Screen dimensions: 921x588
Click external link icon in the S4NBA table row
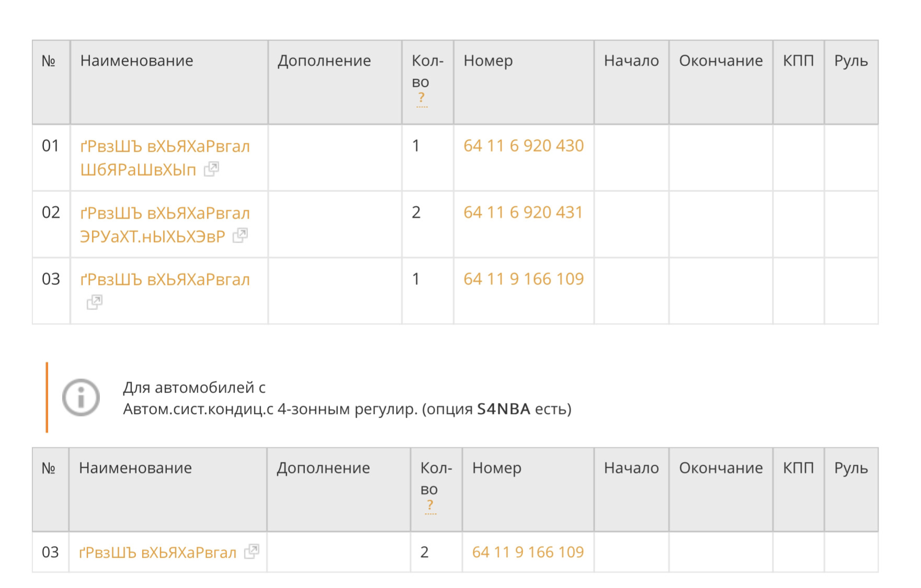pyautogui.click(x=252, y=551)
